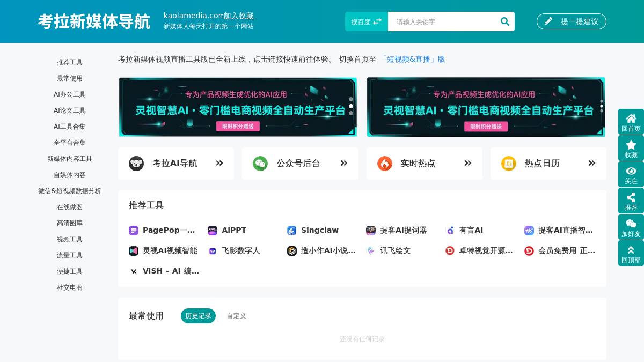The image size is (644, 362).
Task: Open 全平台合集 sidebar category
Action: (70, 143)
